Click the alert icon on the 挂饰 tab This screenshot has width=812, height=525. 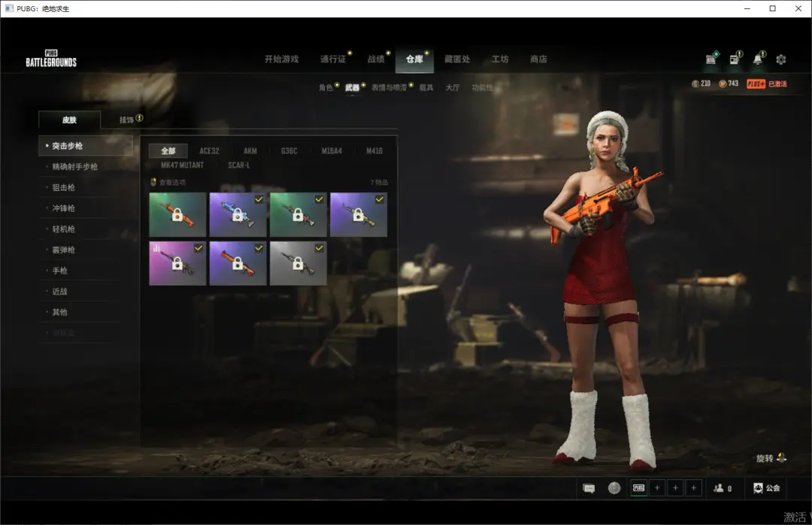(139, 118)
